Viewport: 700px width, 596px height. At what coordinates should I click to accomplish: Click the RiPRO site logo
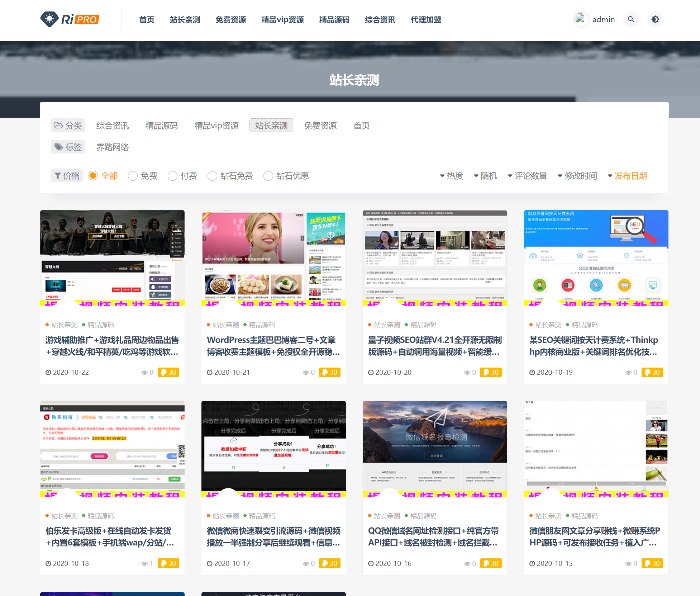tap(70, 19)
